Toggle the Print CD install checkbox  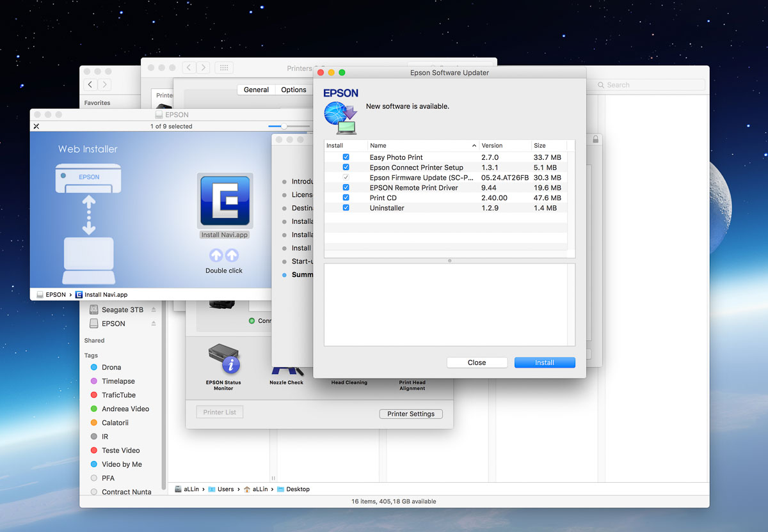pyautogui.click(x=346, y=198)
